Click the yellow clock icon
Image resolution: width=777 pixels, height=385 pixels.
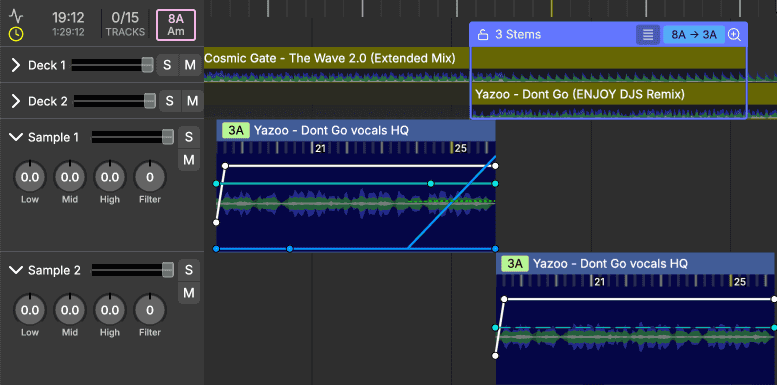pyautogui.click(x=16, y=34)
